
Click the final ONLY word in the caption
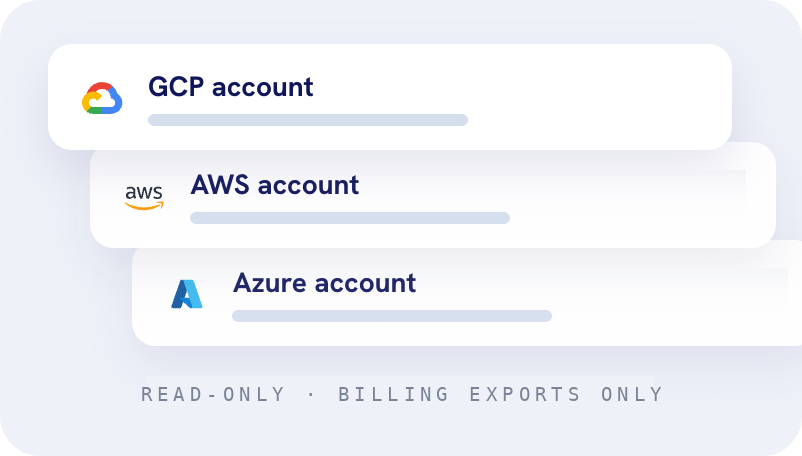pos(632,394)
